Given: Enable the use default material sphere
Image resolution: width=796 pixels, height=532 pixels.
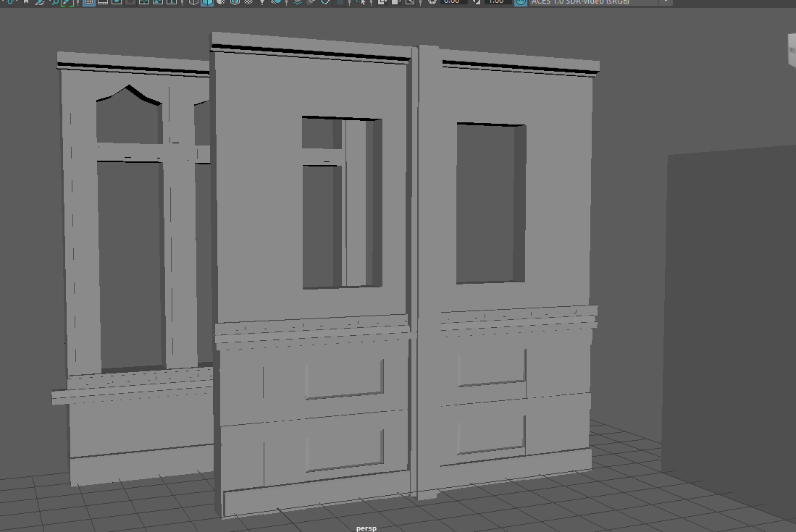Looking at the screenshot, I should pos(221,2).
